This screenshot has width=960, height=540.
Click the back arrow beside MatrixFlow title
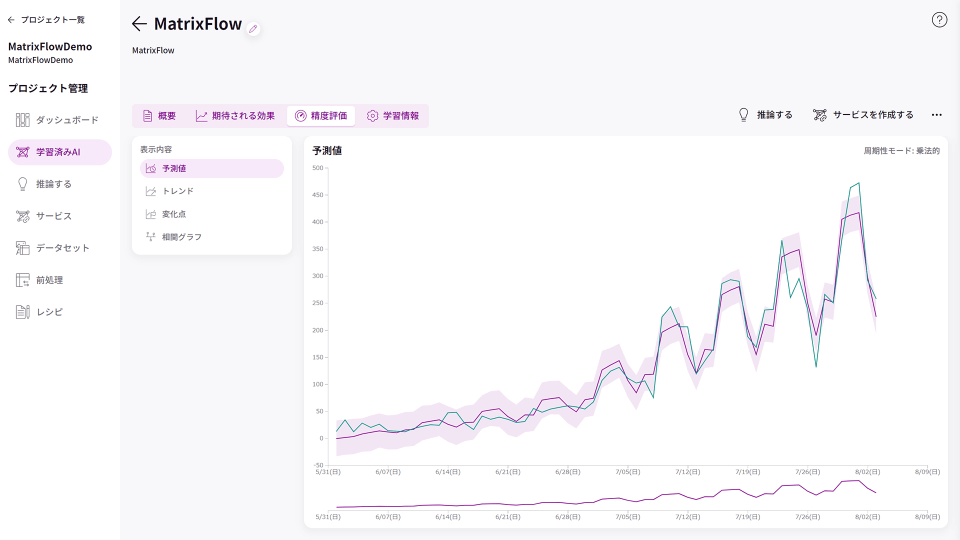(x=140, y=24)
